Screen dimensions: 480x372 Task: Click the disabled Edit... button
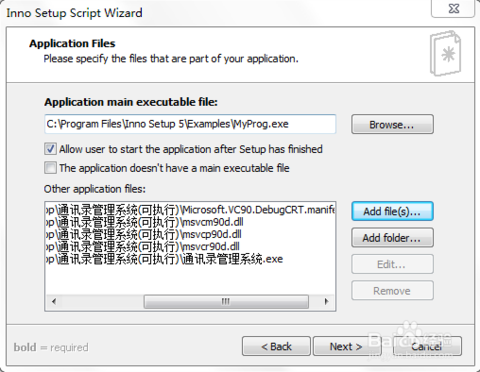[392, 264]
